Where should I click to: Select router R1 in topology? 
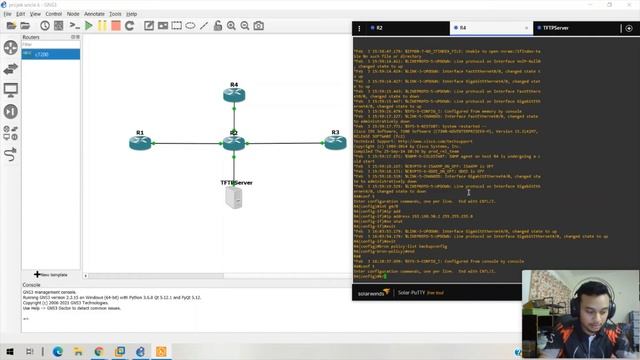point(140,143)
